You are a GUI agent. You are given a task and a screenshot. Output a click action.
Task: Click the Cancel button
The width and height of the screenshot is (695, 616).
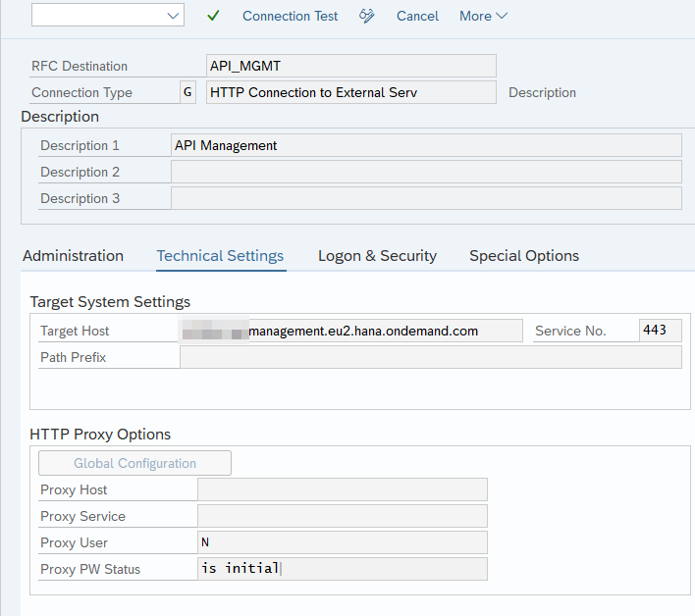pyautogui.click(x=417, y=16)
